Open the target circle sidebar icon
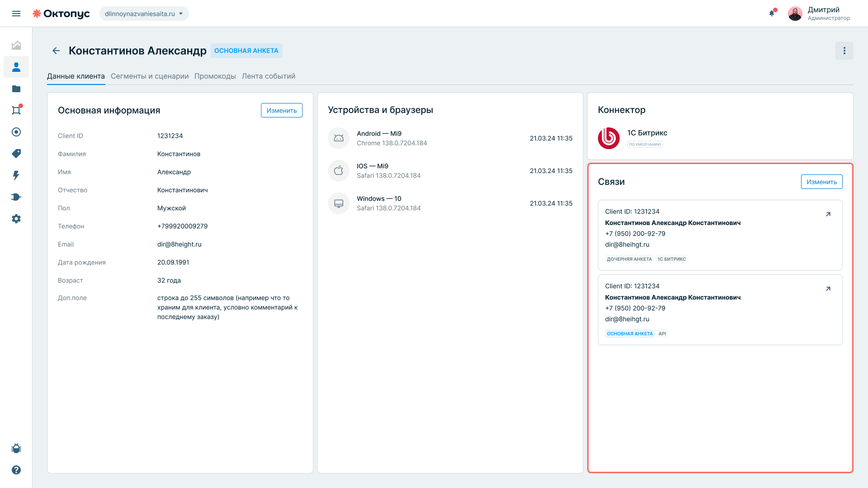This screenshot has height=488, width=868. pyautogui.click(x=16, y=132)
